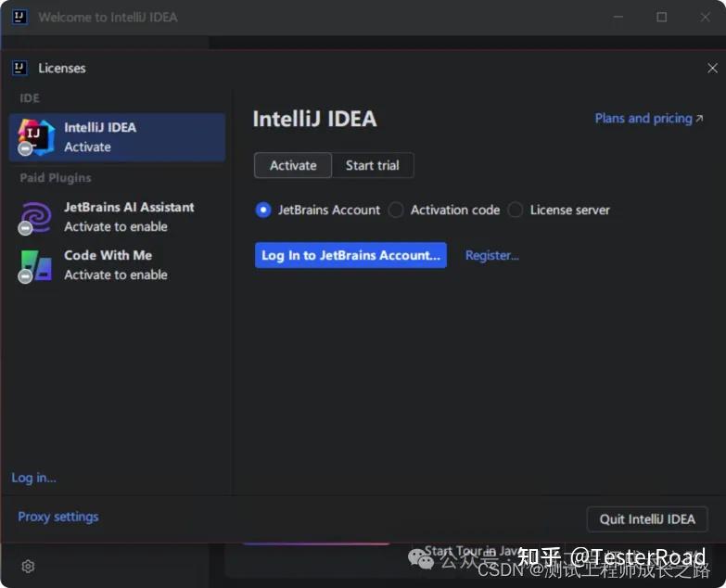Open Proxy settings link

pyautogui.click(x=57, y=517)
